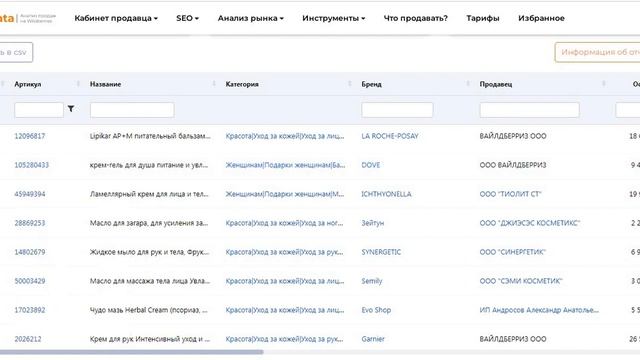Open category link in the Зейтун row
Screen dimensions: 640x360
(284, 223)
